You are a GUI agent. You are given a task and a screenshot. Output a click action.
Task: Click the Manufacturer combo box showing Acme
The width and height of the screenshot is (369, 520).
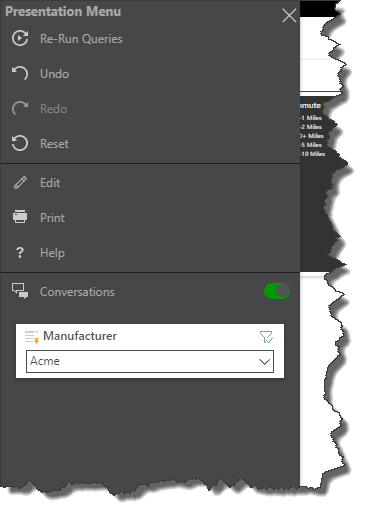150,361
